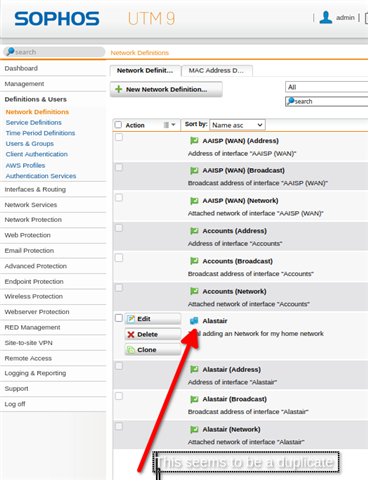Click the interface icon of AAISP (WAN) (Broadcast)
Screen dimensions: 368x480
(x=194, y=170)
